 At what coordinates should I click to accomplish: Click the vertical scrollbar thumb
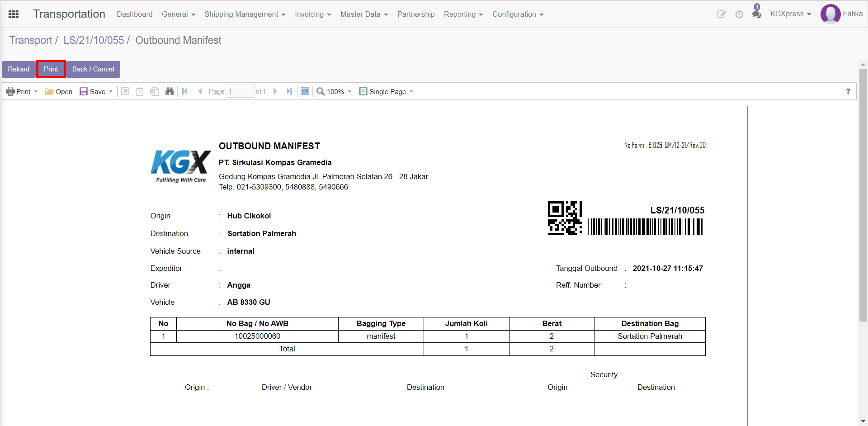click(863, 195)
